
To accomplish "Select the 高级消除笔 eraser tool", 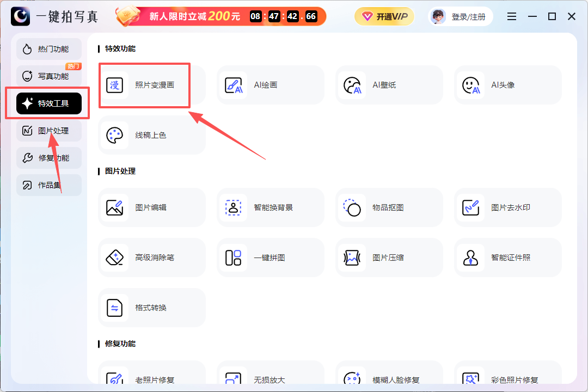I will [x=151, y=257].
